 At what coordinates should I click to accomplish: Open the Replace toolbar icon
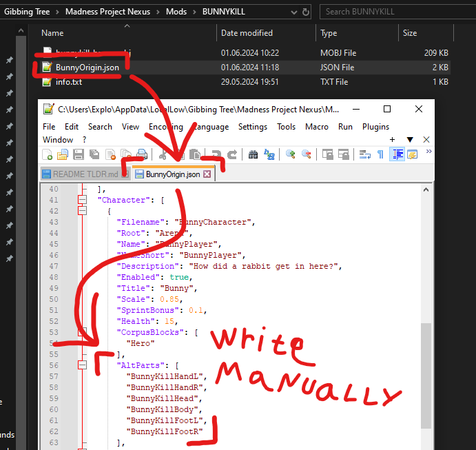(x=269, y=154)
